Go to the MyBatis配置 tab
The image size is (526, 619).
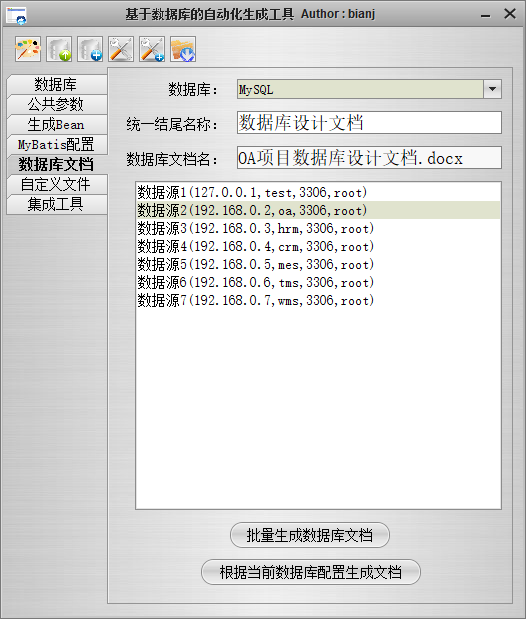[x=57, y=144]
